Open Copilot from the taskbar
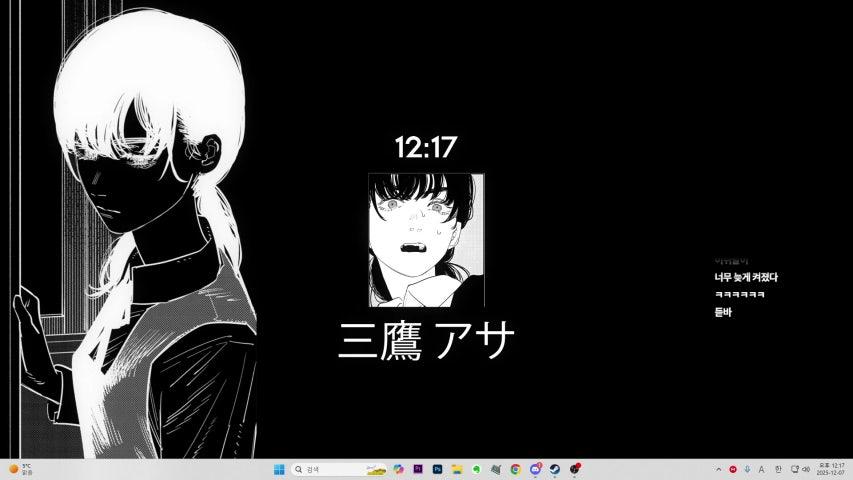 pos(399,469)
